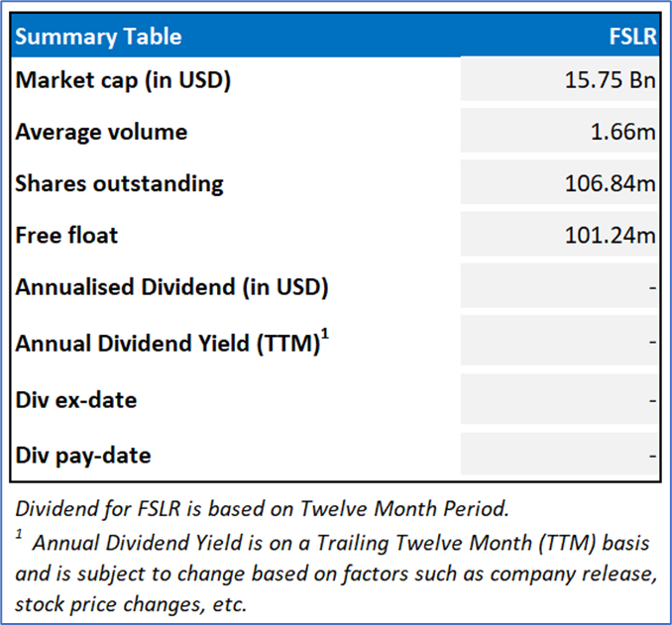Click the Div pay-date row label
The width and height of the screenshot is (672, 625).
[83, 456]
